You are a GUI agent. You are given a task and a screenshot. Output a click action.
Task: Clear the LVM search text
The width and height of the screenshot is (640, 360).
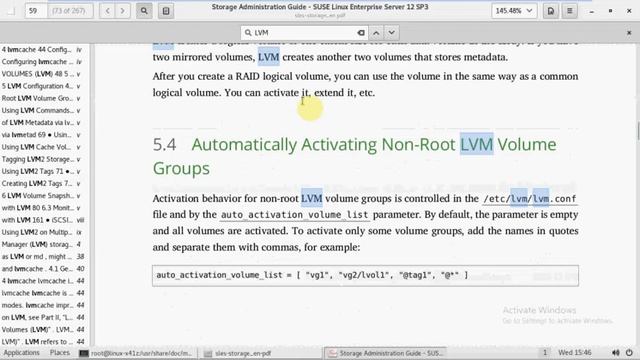point(361,33)
